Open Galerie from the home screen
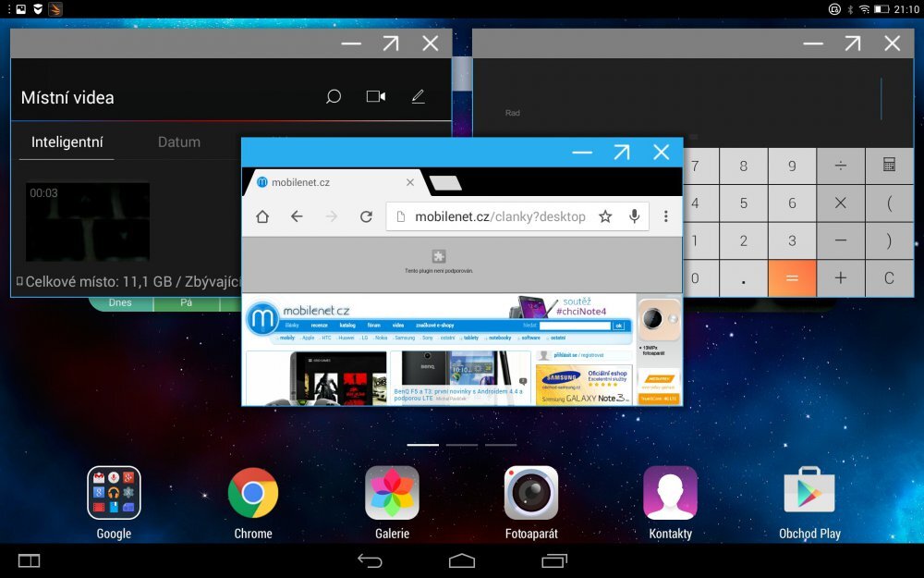 pyautogui.click(x=392, y=493)
